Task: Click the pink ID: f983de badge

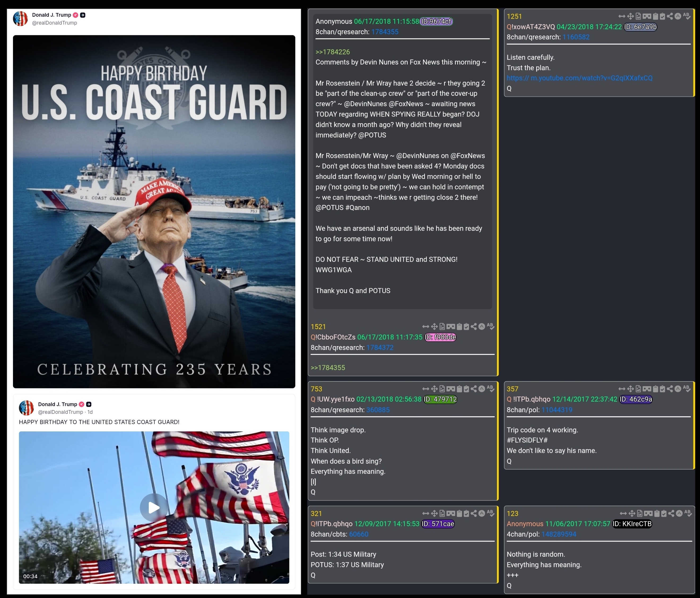Action: tap(441, 337)
